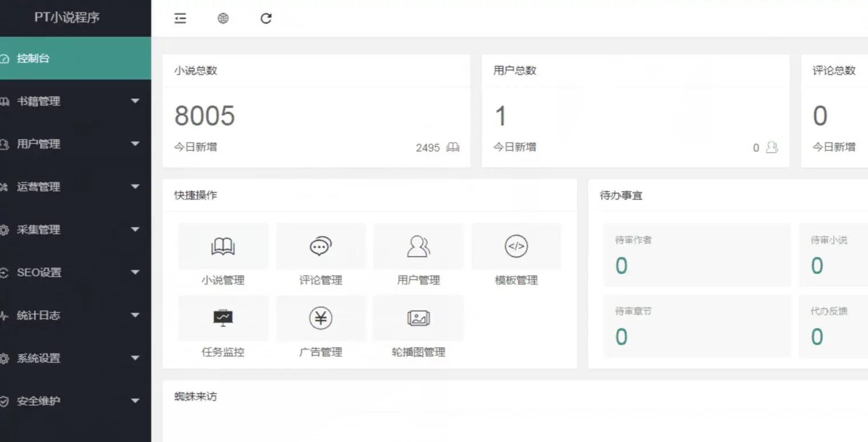The height and width of the screenshot is (442, 868).
Task: Open 广告管理 via the yen symbol icon
Action: coord(321,319)
